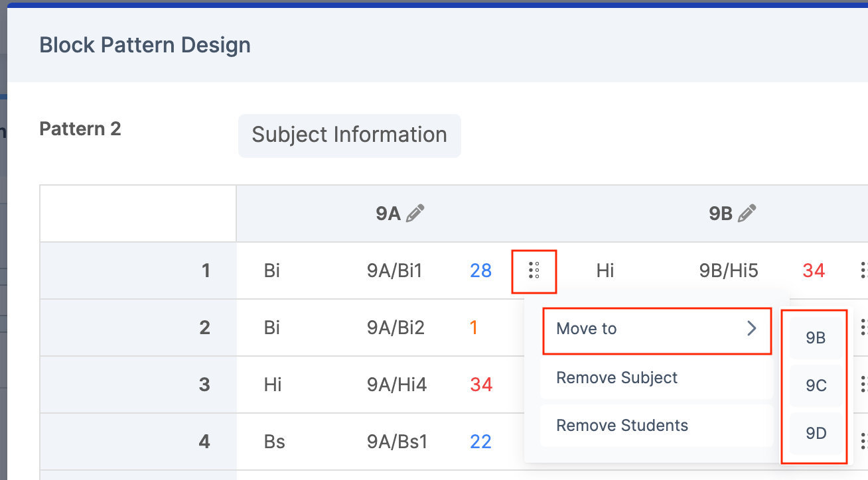Image resolution: width=868 pixels, height=480 pixels.
Task: Click student count 34 for 9B/Hi5
Action: click(814, 270)
